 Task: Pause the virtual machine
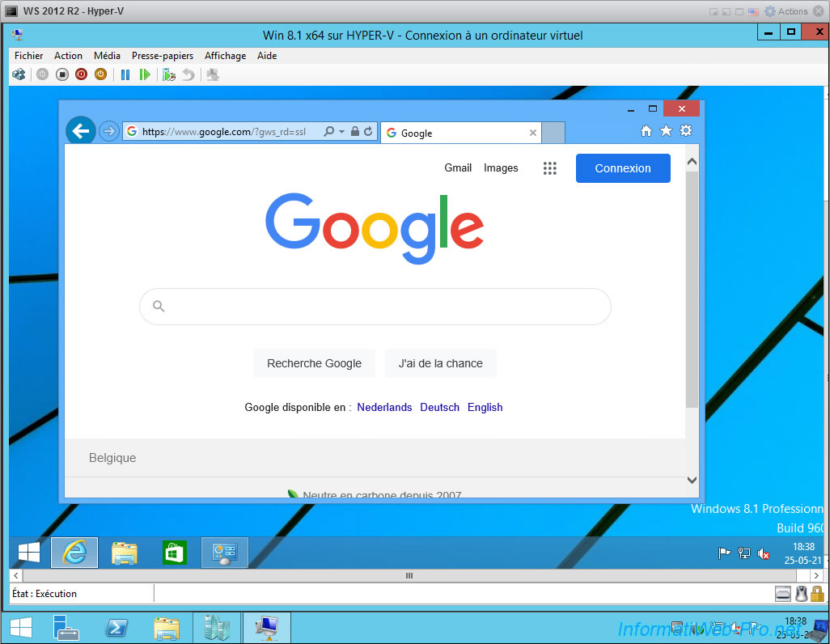125,74
